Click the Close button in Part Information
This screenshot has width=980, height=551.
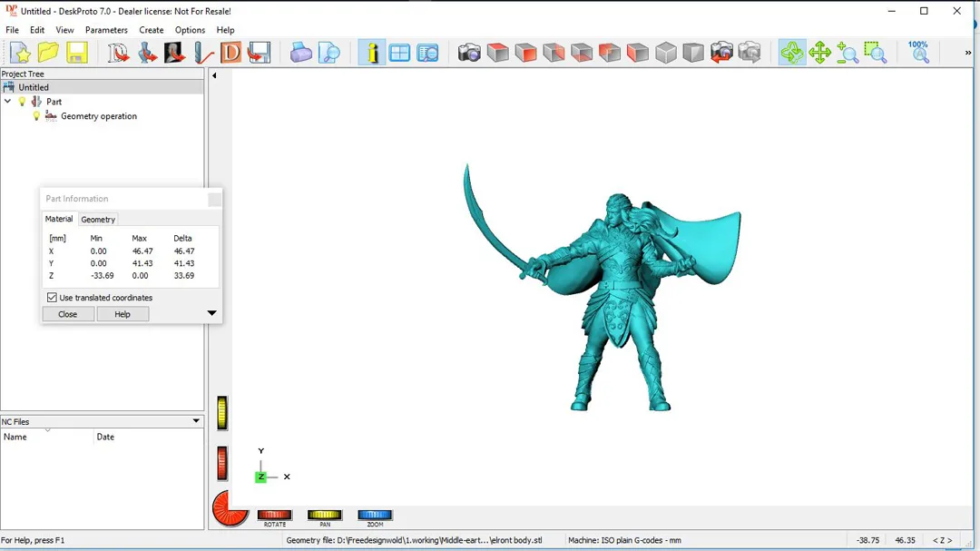[67, 314]
